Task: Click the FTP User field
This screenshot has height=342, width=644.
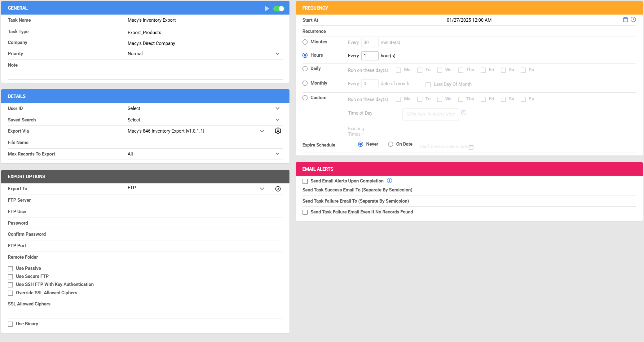Action: pyautogui.click(x=205, y=212)
